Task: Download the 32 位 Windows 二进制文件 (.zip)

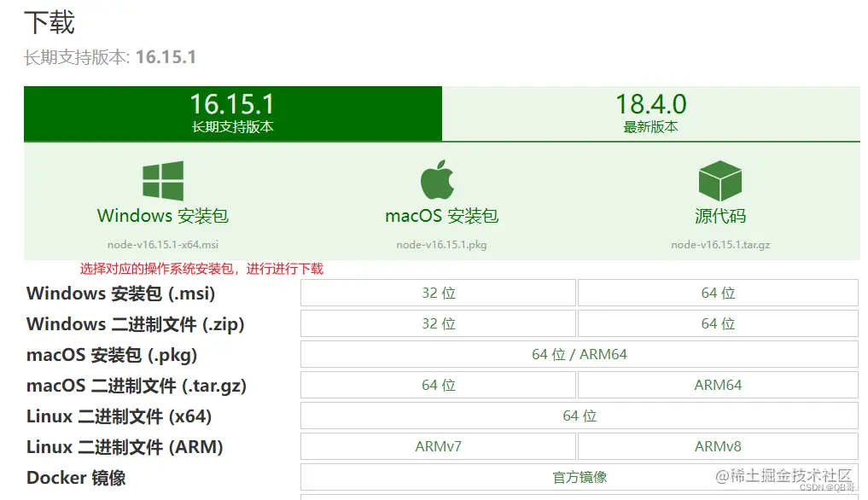Action: (x=439, y=323)
